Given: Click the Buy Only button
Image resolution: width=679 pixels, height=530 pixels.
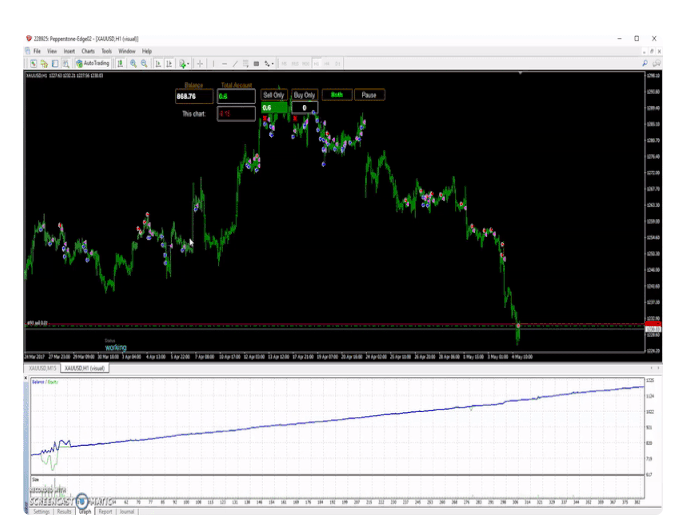Looking at the screenshot, I should pos(304,95).
